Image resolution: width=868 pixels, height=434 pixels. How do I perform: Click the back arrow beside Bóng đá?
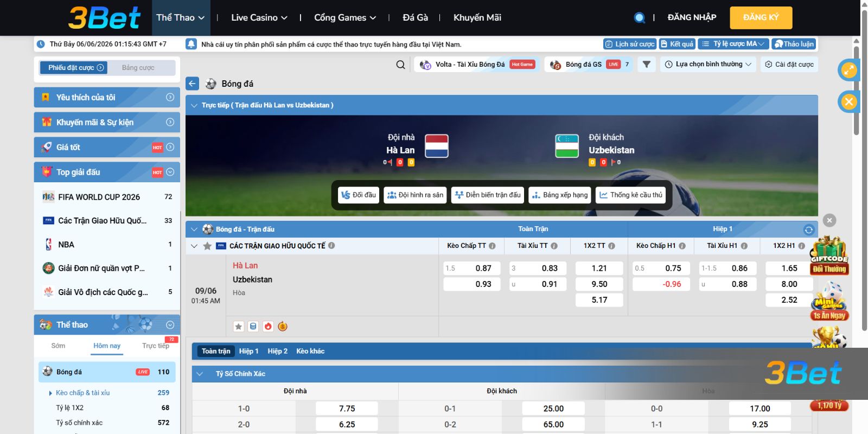click(x=192, y=84)
